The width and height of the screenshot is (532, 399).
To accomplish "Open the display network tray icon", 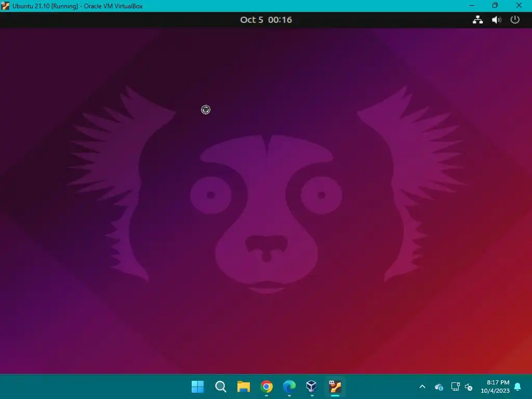I will [455, 387].
